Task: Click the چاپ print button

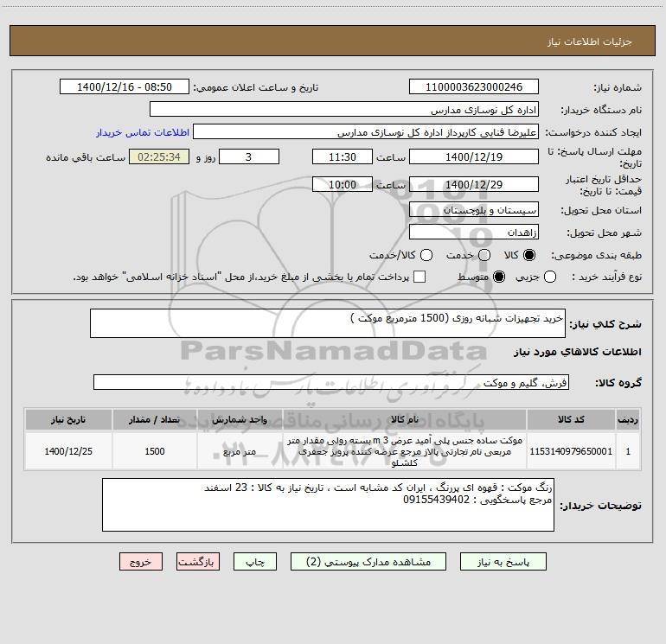Action: 255,562
